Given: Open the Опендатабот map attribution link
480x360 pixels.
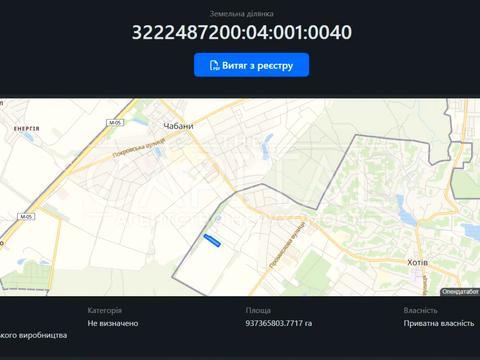Looking at the screenshot, I should click(460, 292).
